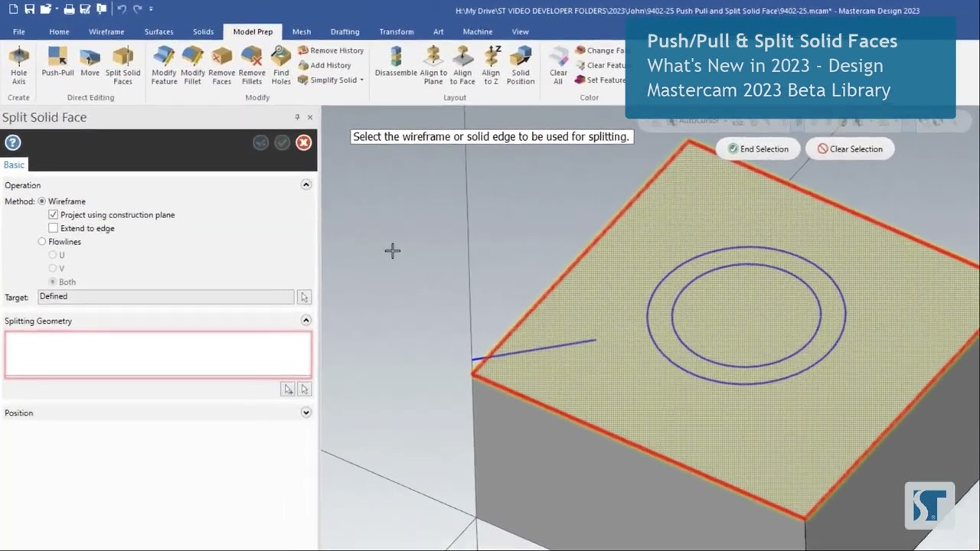Save file using quick access toolbar
Image resolution: width=980 pixels, height=551 pixels.
(29, 9)
